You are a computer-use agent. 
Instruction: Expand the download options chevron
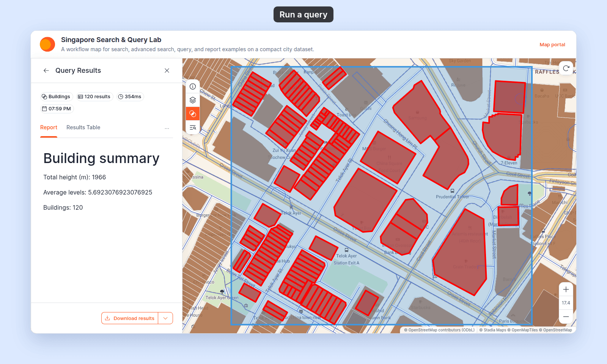(165, 318)
